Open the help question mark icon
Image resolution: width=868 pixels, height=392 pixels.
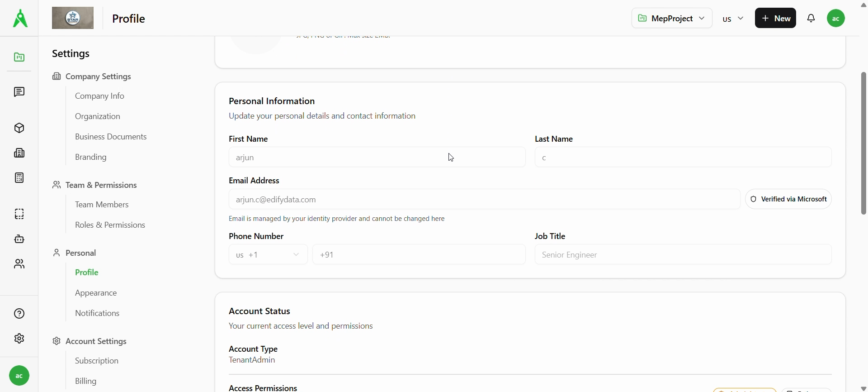pyautogui.click(x=19, y=314)
